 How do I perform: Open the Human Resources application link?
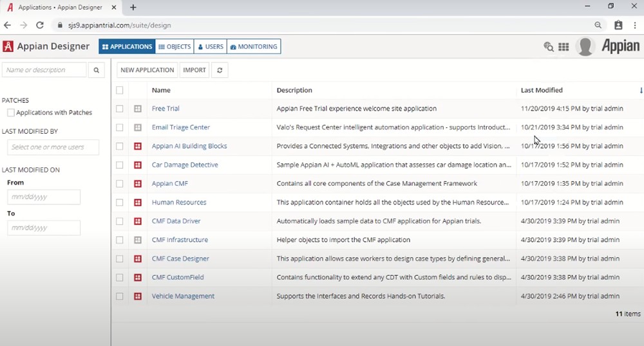click(x=179, y=203)
